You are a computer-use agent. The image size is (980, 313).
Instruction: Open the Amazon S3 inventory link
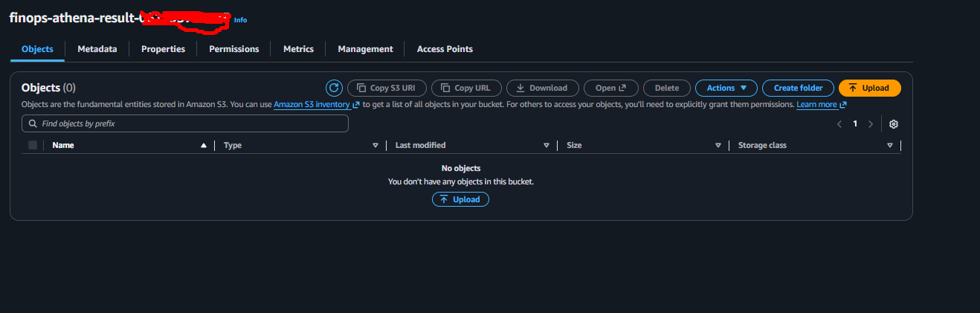pos(312,105)
